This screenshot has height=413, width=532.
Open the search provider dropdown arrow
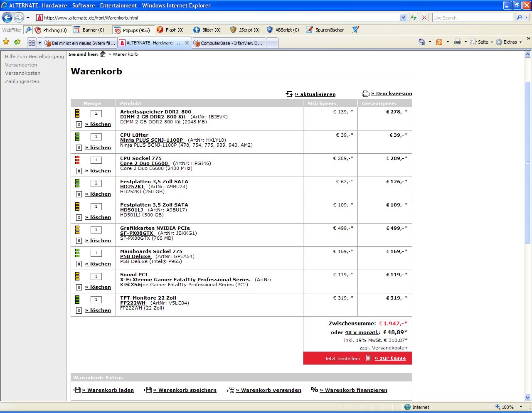[x=527, y=17]
